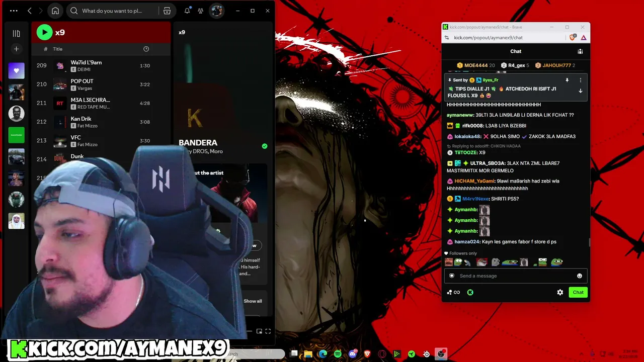This screenshot has height=362, width=644.
Task: Open the green playlist cover in Spotify sidebar
Action: pos(16,135)
